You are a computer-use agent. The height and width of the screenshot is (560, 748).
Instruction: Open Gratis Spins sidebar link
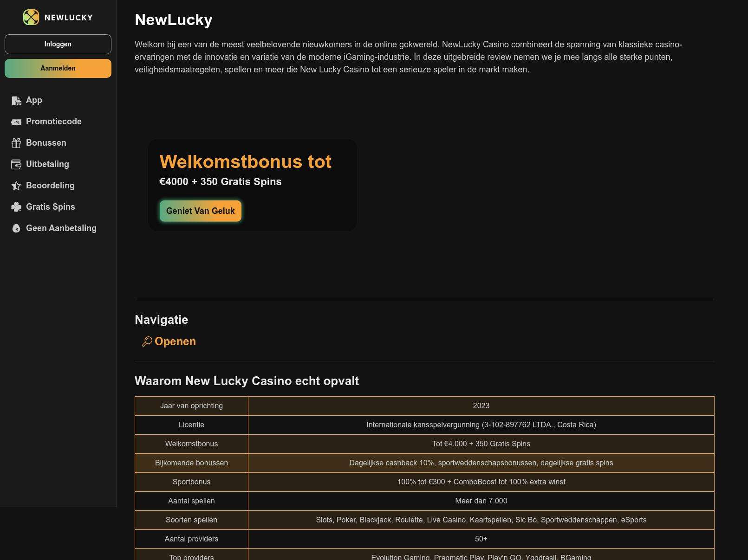pyautogui.click(x=51, y=207)
